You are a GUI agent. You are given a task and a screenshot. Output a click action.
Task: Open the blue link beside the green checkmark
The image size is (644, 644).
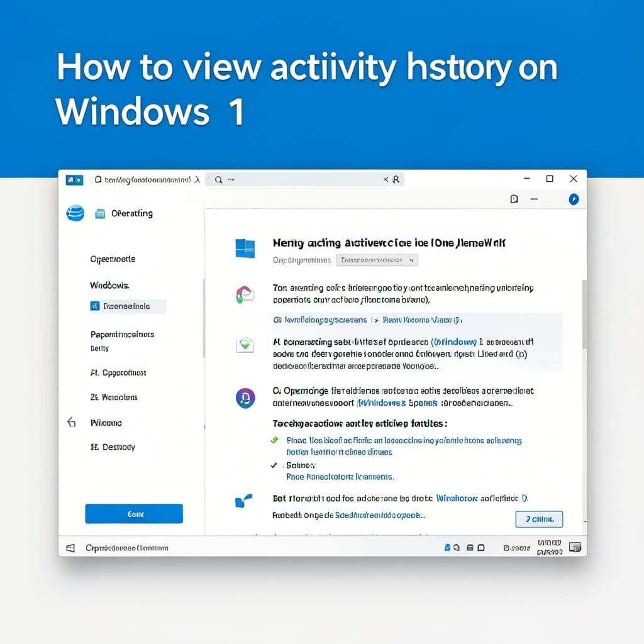point(404,446)
